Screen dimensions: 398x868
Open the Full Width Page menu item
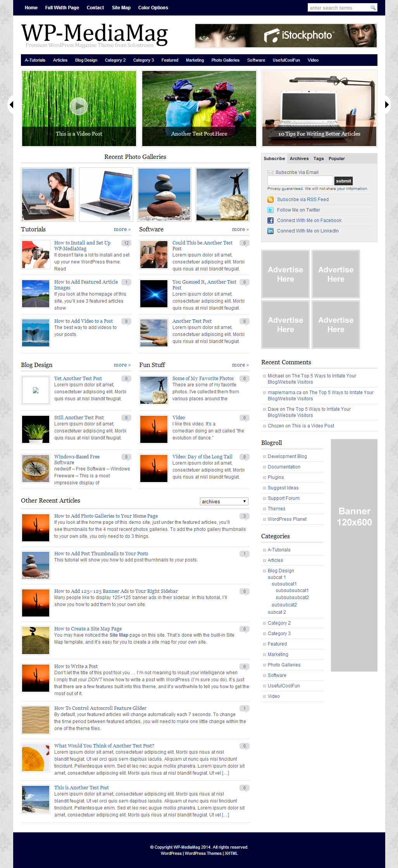coord(62,8)
